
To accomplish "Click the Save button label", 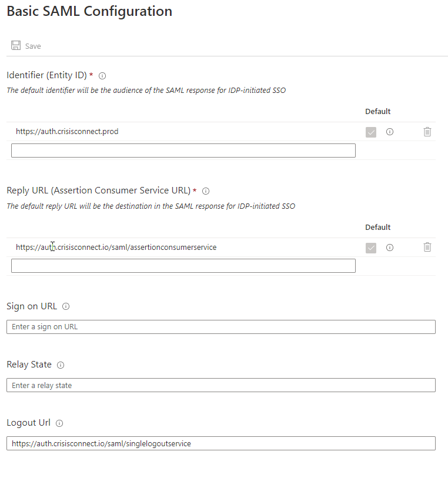I will click(x=33, y=46).
